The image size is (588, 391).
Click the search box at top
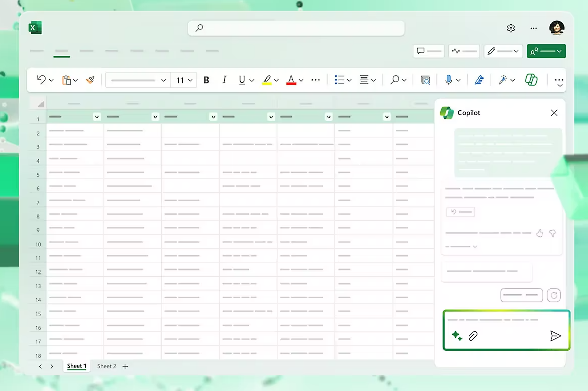pos(296,28)
